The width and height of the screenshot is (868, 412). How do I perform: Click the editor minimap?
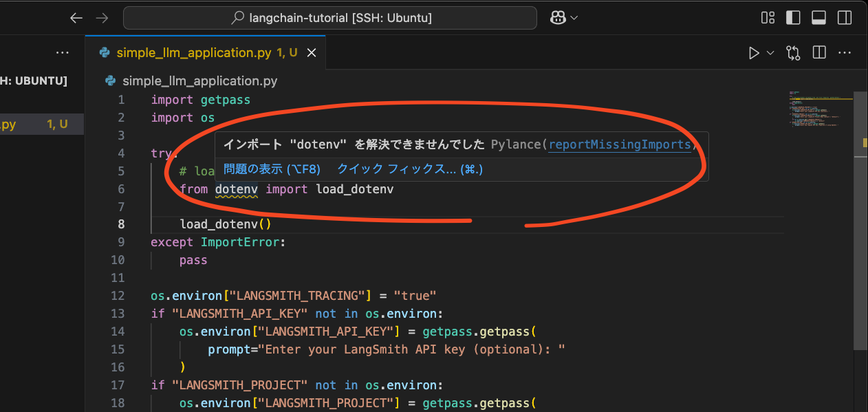(x=821, y=110)
